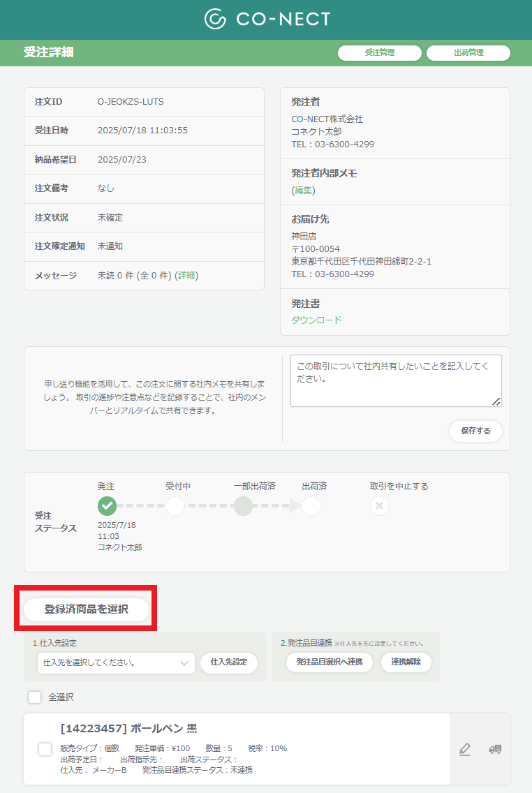Select the 受付中 status circle
The height and width of the screenshot is (793, 532).
click(x=175, y=505)
